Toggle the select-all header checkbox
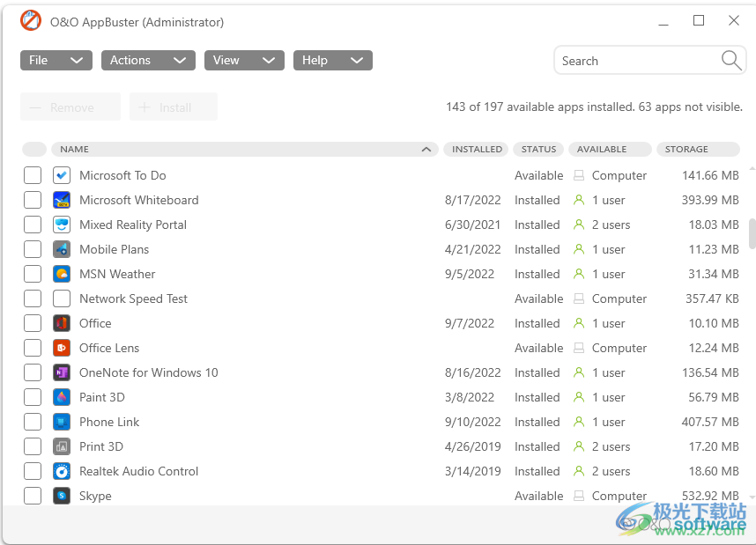This screenshot has width=756, height=545. tap(34, 150)
